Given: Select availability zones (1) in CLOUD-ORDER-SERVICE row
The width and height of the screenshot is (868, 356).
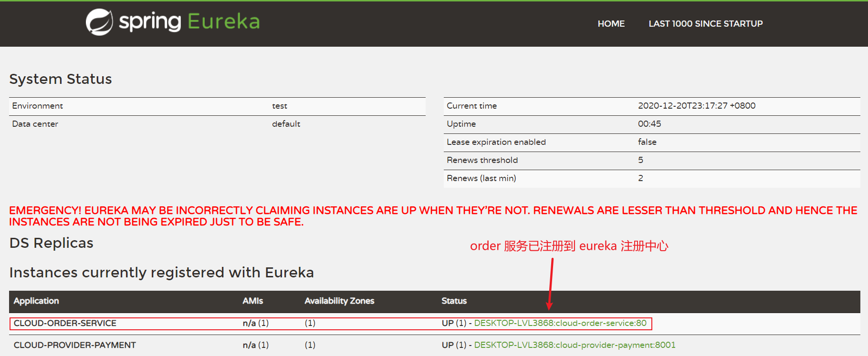Looking at the screenshot, I should [x=310, y=323].
